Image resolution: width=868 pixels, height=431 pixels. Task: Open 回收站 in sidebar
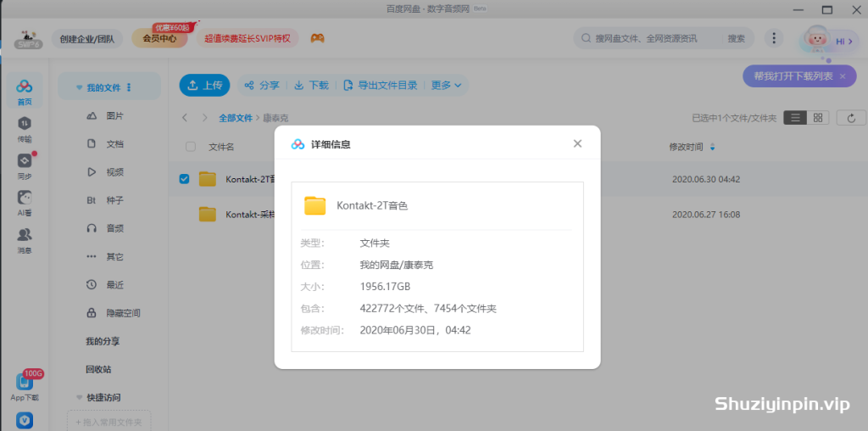(x=98, y=369)
